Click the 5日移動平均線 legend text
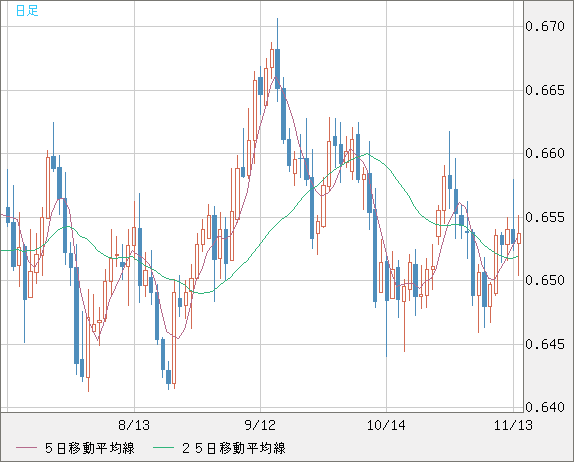This screenshot has height=462, width=574. tap(90, 448)
